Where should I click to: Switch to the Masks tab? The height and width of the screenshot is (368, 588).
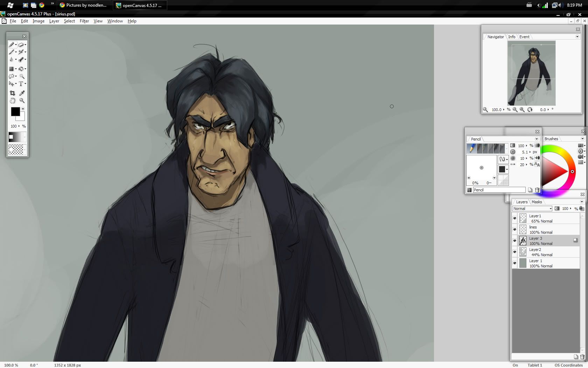coord(537,202)
